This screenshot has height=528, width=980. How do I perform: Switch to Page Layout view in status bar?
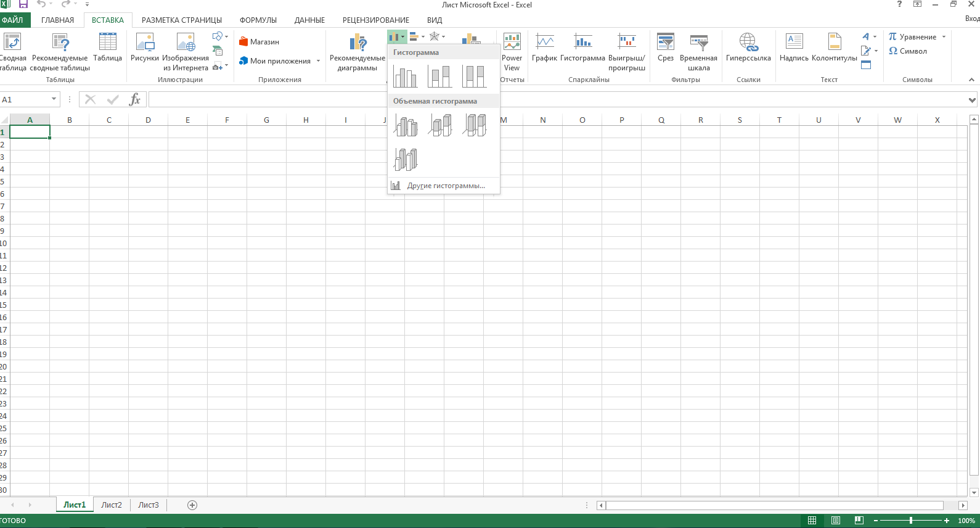pyautogui.click(x=835, y=521)
